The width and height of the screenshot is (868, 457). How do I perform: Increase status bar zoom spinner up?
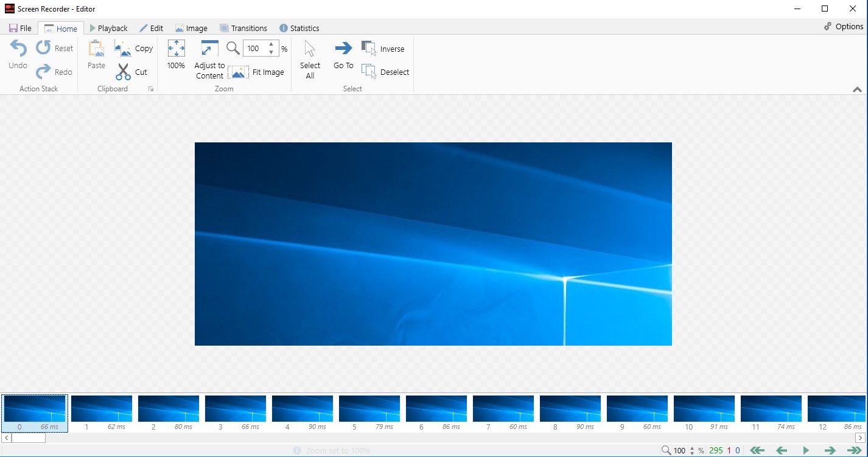point(692,448)
